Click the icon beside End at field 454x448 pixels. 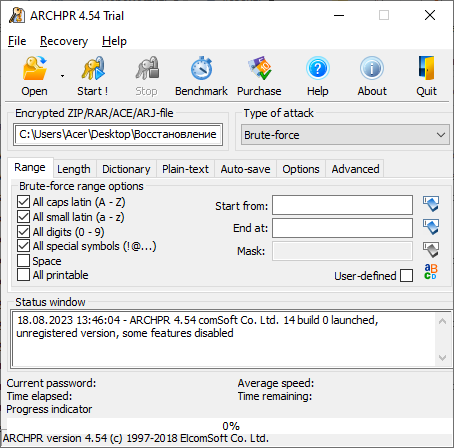[x=431, y=227]
